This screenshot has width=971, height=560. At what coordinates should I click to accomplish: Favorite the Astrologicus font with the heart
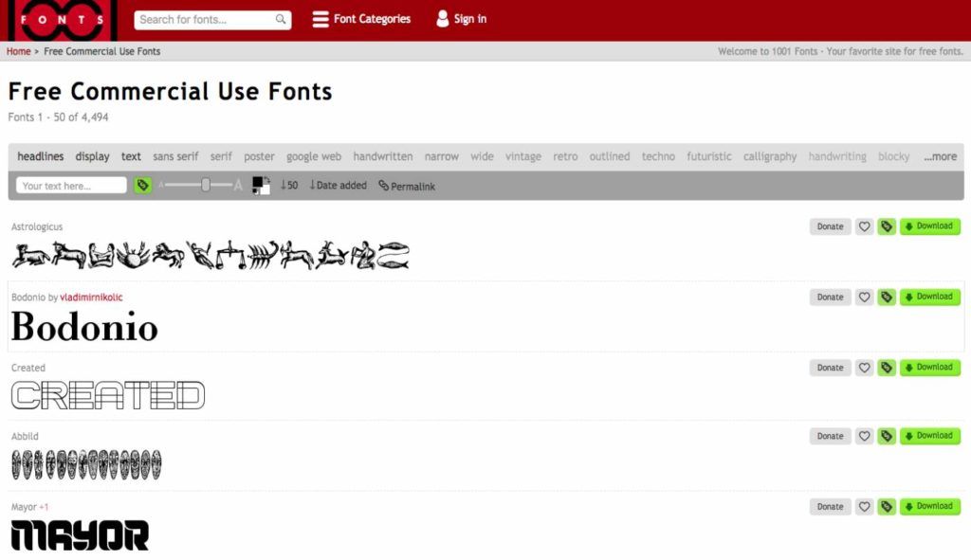click(x=864, y=226)
